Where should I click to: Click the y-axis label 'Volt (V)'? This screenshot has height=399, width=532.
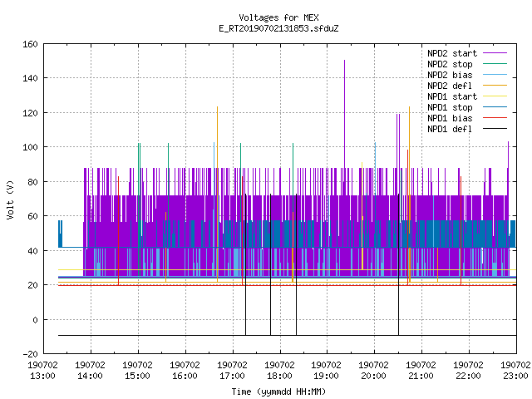[10, 200]
